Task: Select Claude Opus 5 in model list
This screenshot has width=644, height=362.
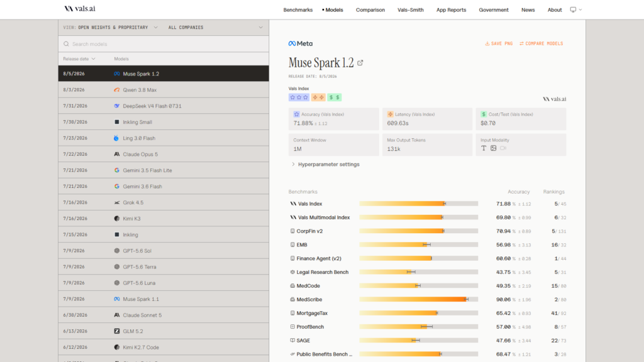Action: tap(164, 155)
